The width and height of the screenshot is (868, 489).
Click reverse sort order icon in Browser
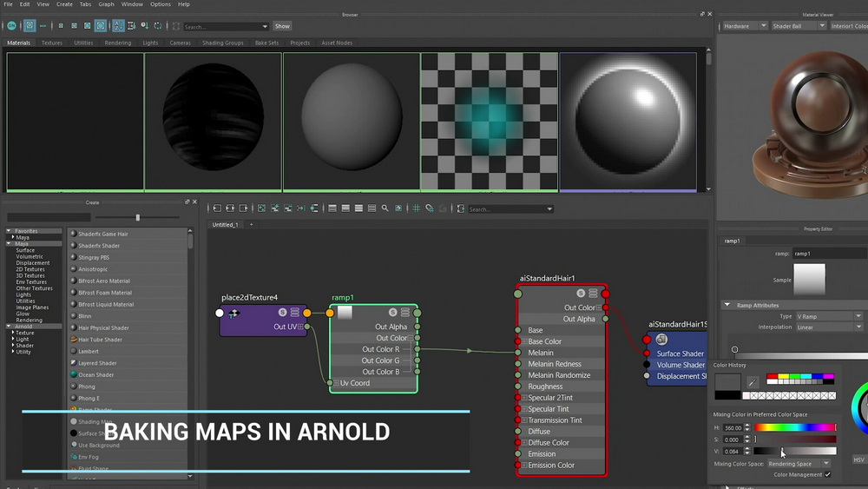(x=158, y=25)
